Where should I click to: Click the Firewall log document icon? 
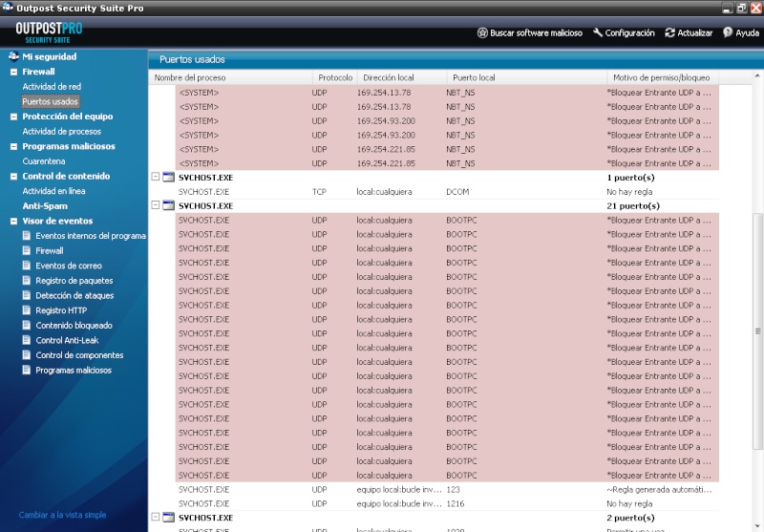27,250
